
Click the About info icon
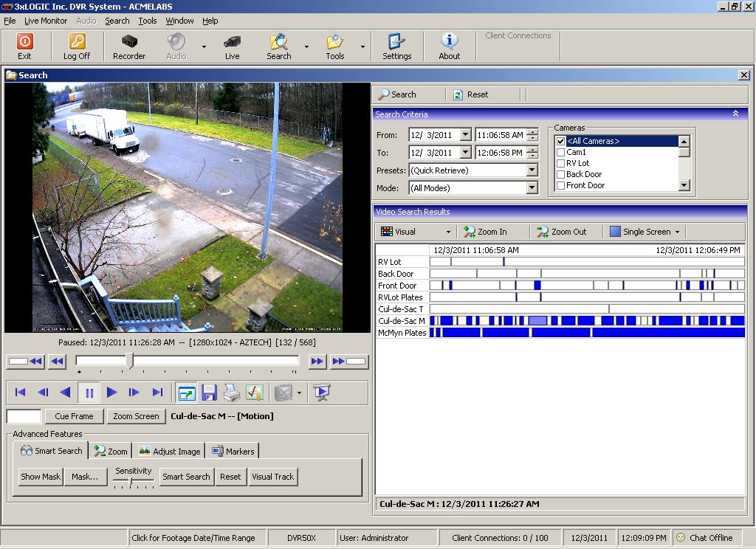coord(449,42)
